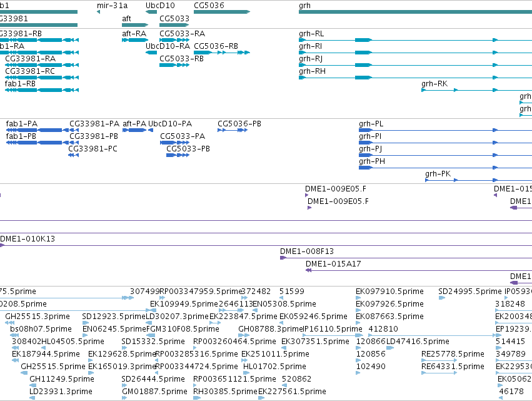
Task: Open EST EK187944.5prime
Action: click(x=46, y=355)
